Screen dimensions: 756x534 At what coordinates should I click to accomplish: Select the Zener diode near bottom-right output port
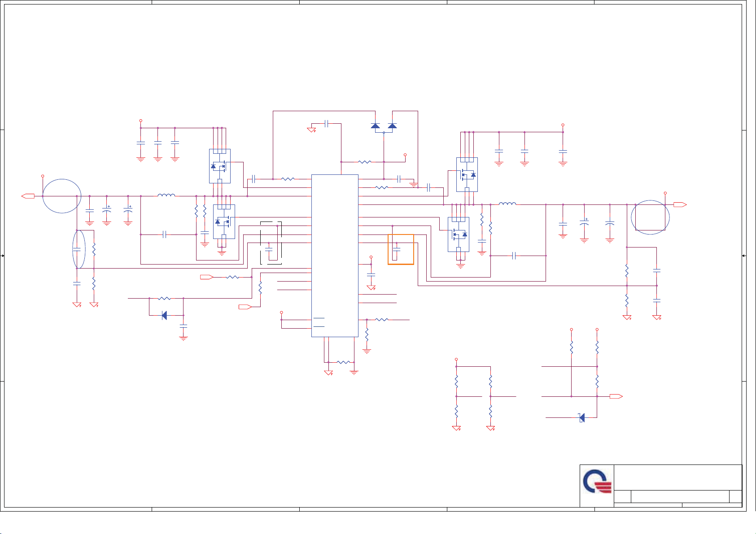[x=582, y=417]
